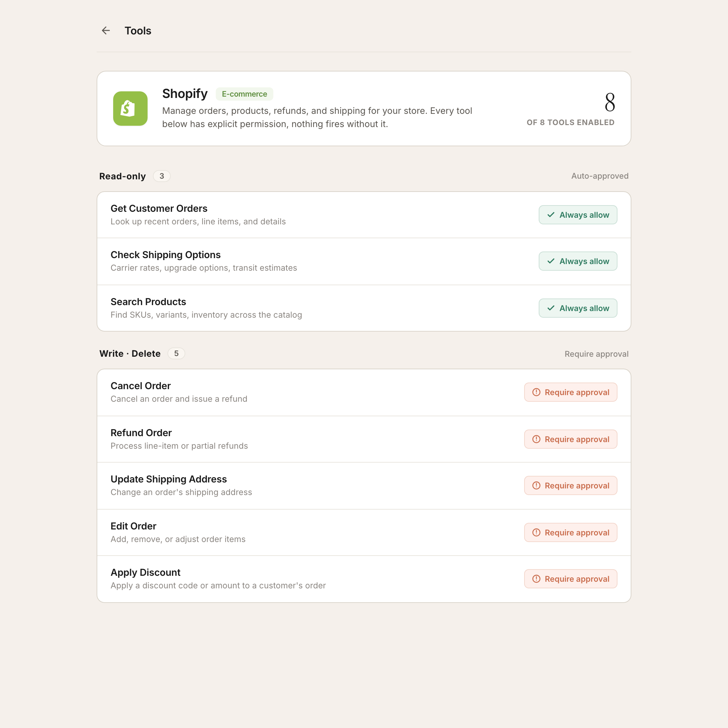Screen dimensions: 728x728
Task: Change Require approval for Apply Discount
Action: pyautogui.click(x=570, y=579)
